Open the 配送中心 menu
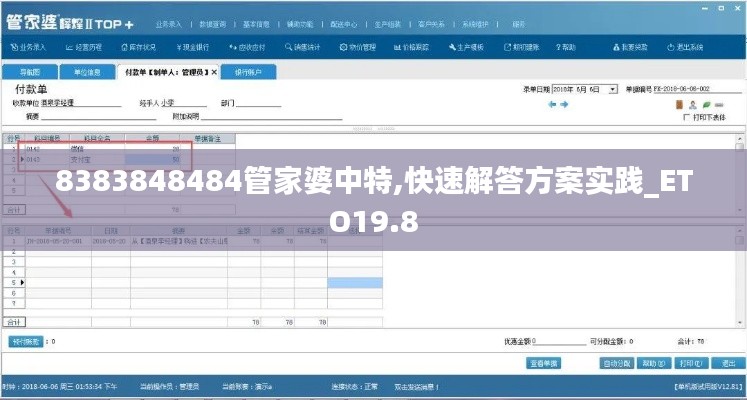The image size is (747, 400). 343,24
